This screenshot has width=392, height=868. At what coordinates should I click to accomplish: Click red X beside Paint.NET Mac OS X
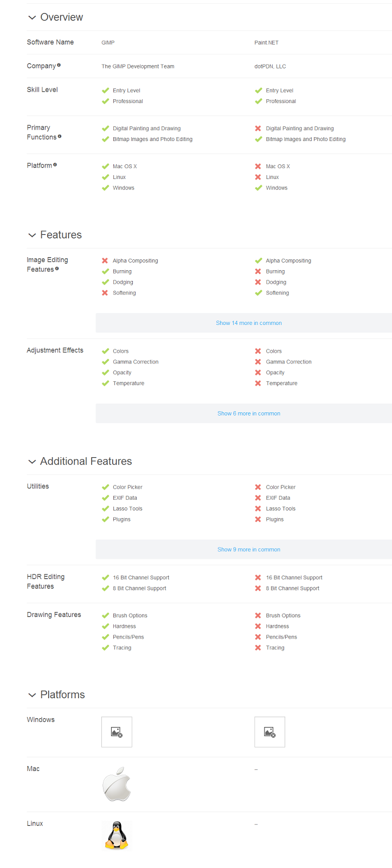click(258, 167)
